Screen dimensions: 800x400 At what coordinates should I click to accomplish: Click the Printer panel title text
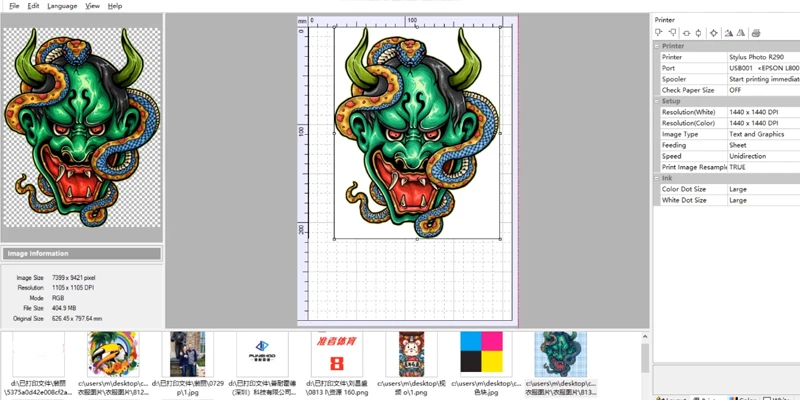[665, 20]
